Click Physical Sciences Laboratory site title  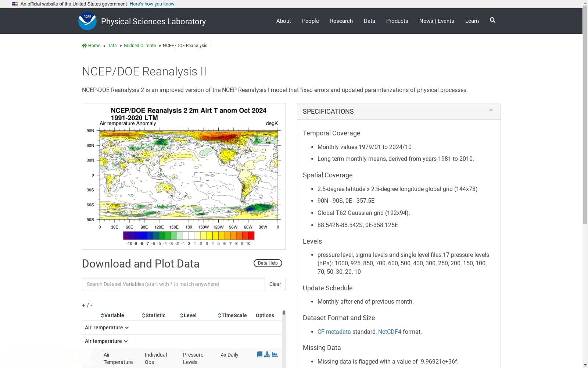(153, 21)
